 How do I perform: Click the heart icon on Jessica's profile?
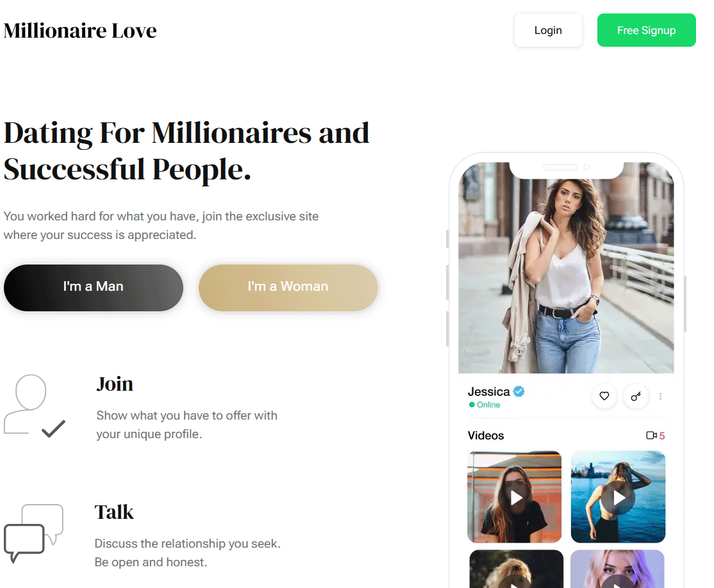604,396
